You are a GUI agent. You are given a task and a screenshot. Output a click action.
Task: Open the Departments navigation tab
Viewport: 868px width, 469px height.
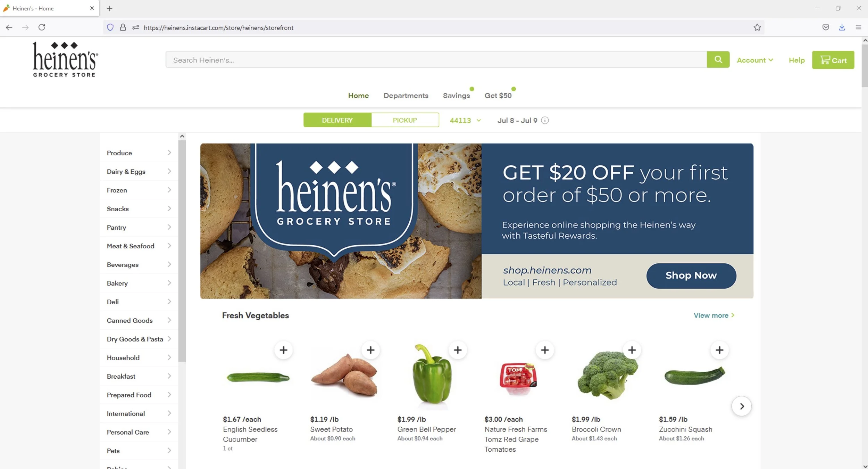[406, 96]
